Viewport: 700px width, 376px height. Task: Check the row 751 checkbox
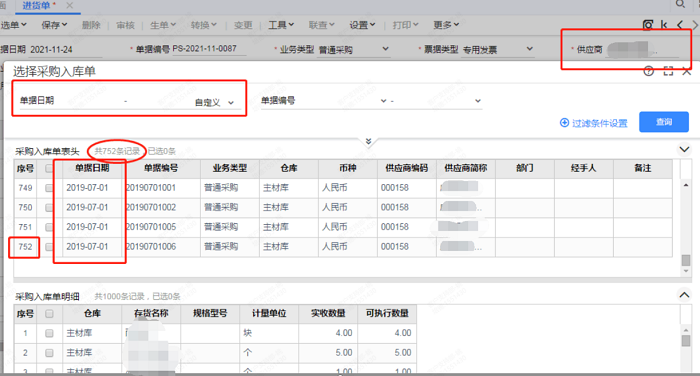49,227
